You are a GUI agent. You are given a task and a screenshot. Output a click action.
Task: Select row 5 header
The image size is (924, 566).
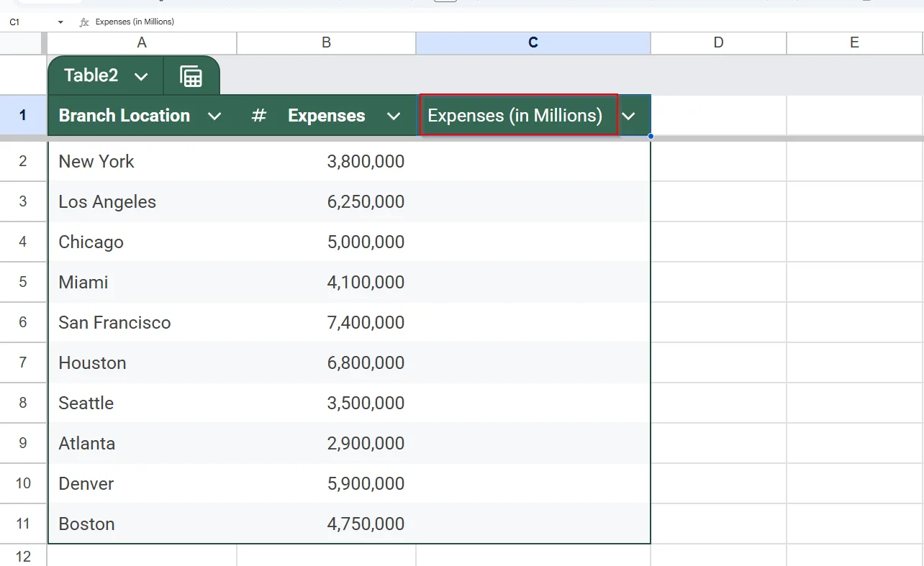pyautogui.click(x=23, y=282)
